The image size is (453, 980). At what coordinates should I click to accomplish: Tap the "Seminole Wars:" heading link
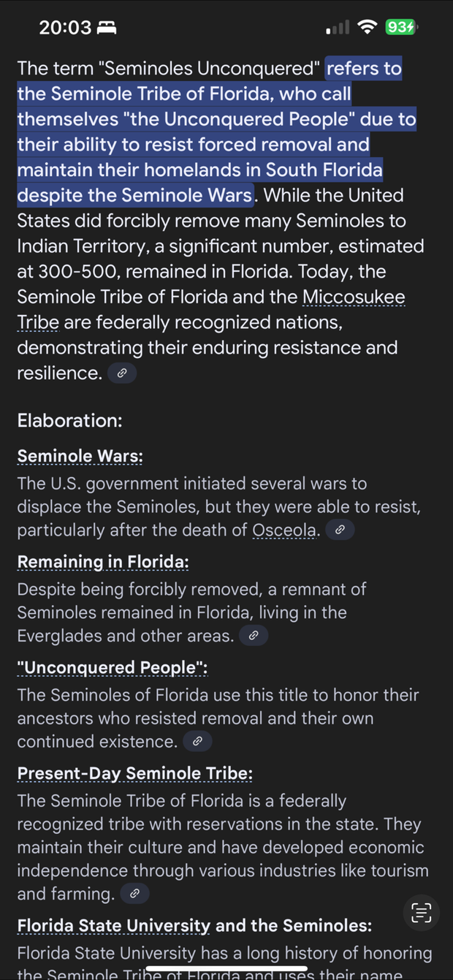(x=80, y=457)
